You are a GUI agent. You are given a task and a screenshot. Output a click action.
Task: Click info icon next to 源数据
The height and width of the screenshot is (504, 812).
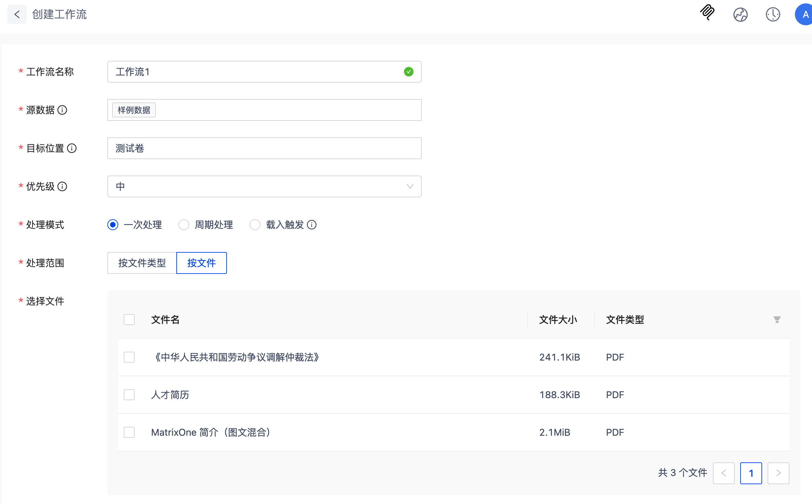pyautogui.click(x=62, y=110)
